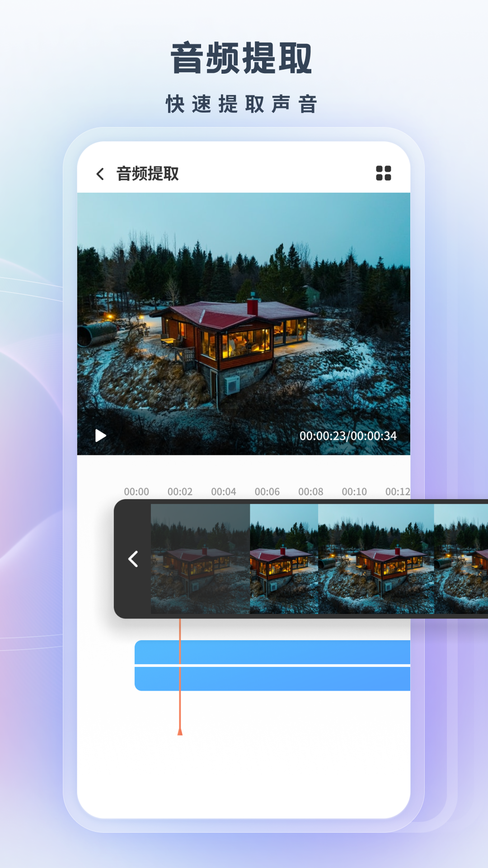
Task: Click the time readout 00:00:23/00:00:34
Action: (348, 436)
